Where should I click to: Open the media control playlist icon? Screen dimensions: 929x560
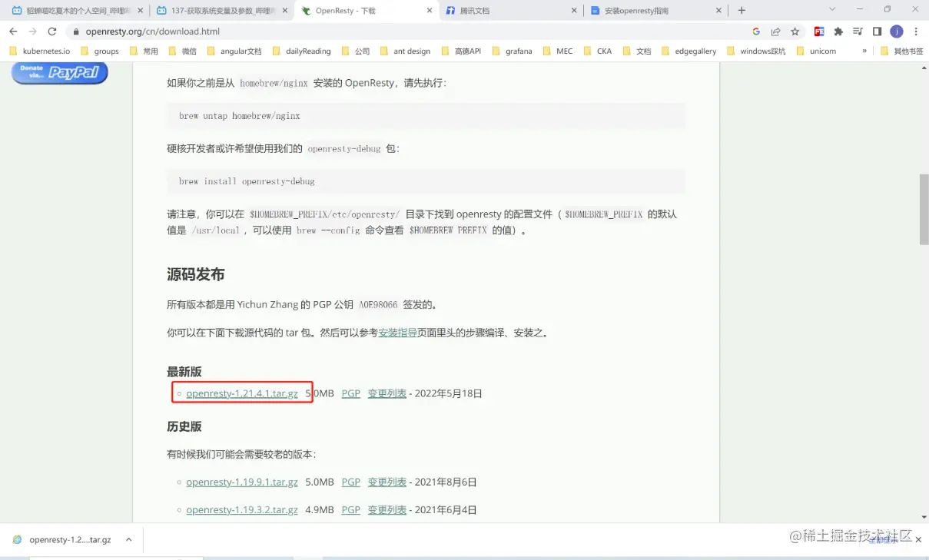click(x=858, y=31)
